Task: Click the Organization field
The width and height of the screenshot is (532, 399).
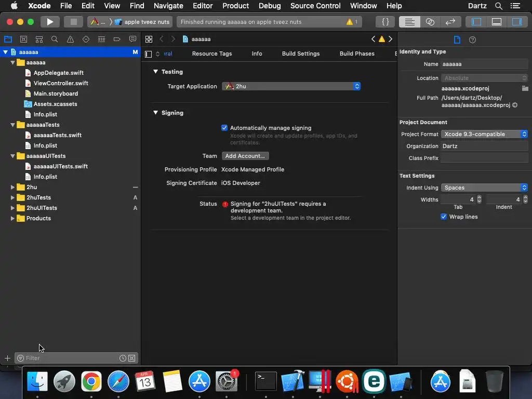Action: click(485, 146)
